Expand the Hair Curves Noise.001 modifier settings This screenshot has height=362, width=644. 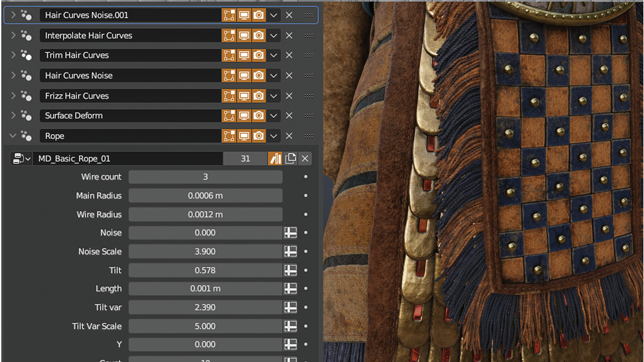tap(13, 15)
